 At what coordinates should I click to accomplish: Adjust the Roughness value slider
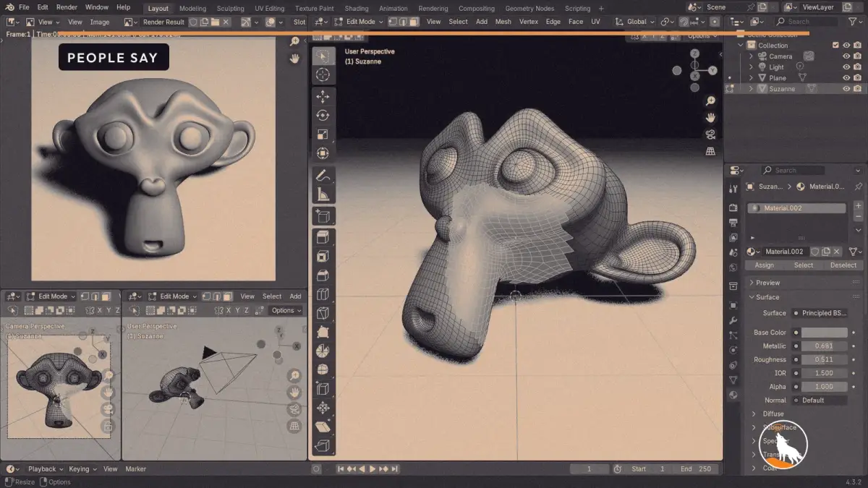coord(825,360)
